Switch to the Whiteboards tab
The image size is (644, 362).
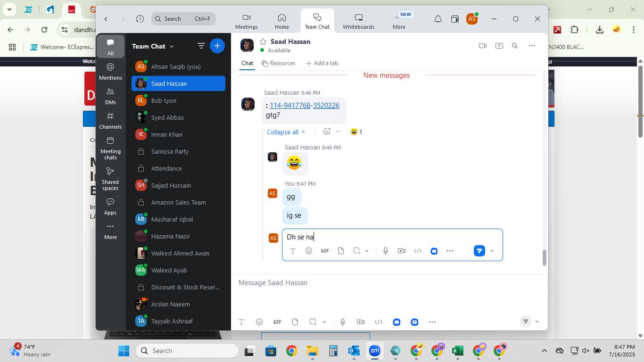[x=358, y=21]
